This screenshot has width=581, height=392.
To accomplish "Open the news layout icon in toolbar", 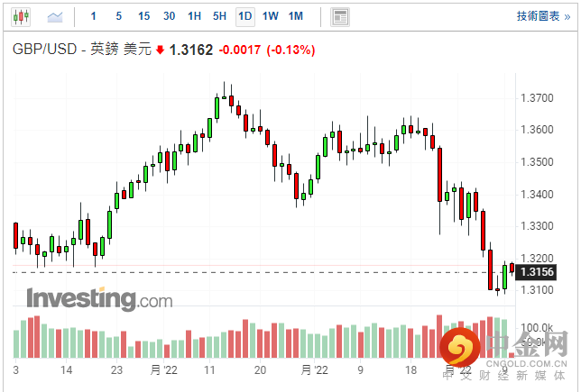I will [339, 16].
